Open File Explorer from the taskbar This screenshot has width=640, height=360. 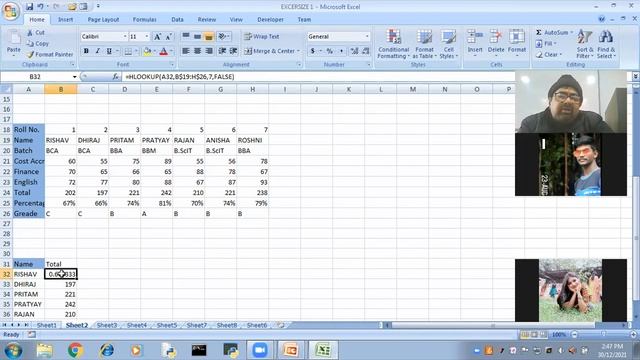click(44, 350)
